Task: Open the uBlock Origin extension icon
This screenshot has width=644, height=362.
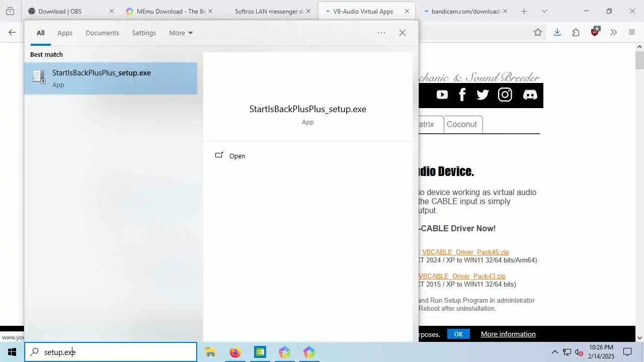Action: pyautogui.click(x=595, y=32)
